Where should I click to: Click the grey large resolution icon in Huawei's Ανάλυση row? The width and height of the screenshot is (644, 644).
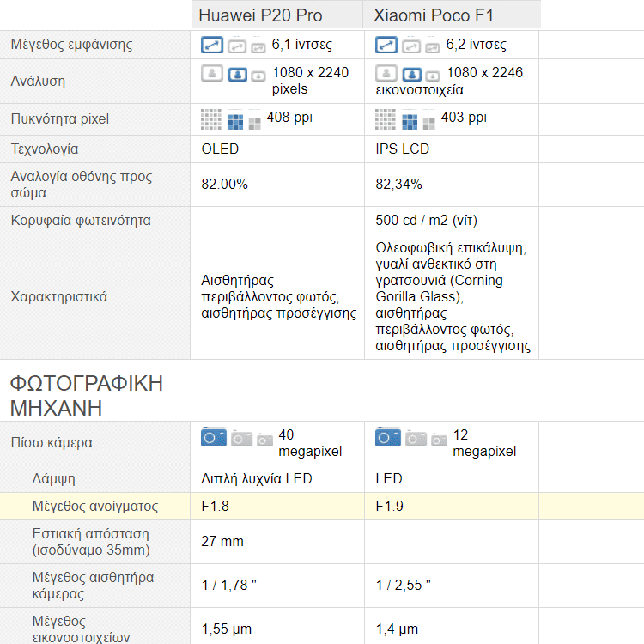pos(212,74)
